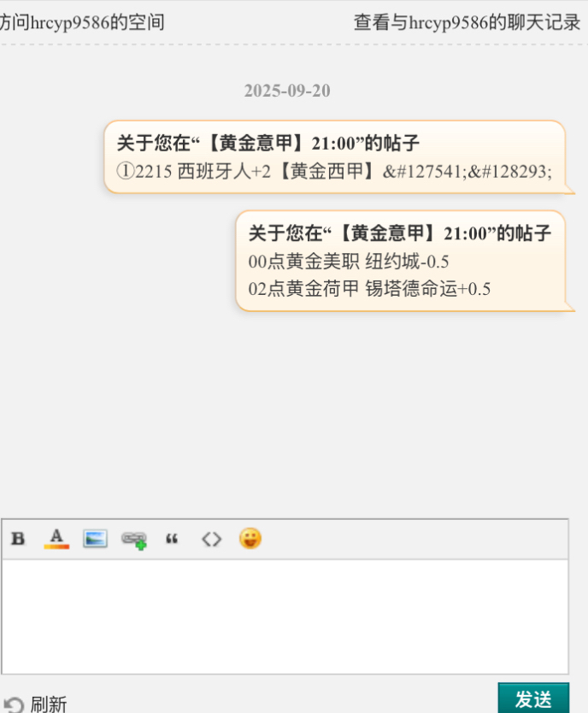Insert an image into message
Screen dimensions: 588x713
coord(95,539)
